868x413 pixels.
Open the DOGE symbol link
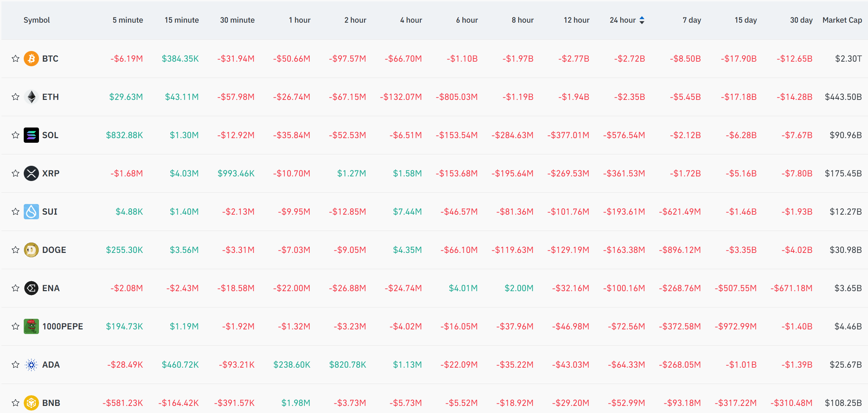pyautogui.click(x=54, y=250)
